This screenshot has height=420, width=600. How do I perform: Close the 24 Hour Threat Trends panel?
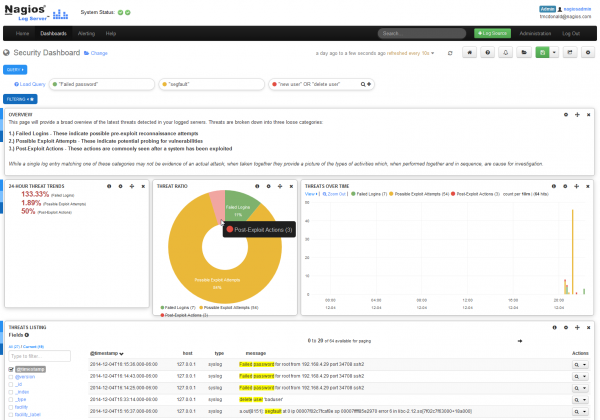(x=145, y=186)
